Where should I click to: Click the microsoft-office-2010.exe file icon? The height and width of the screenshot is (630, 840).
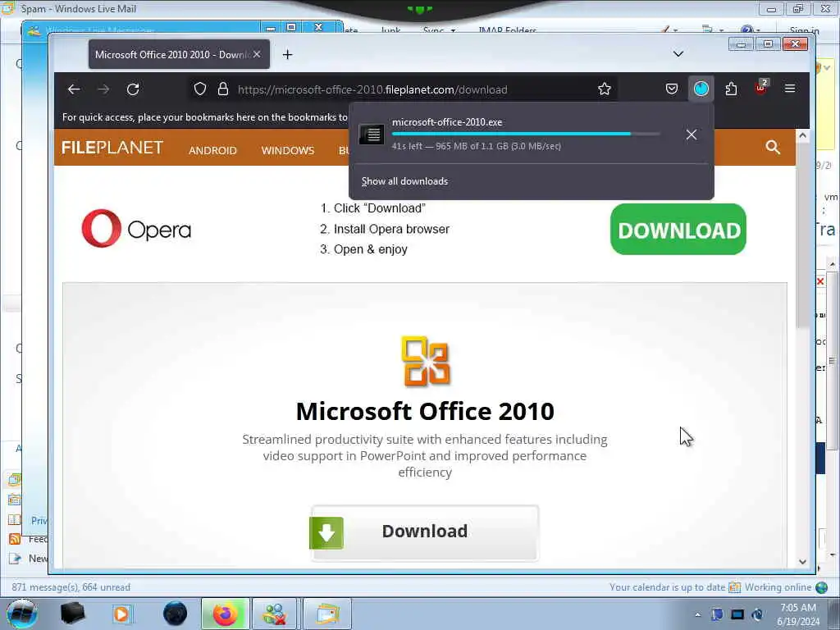tap(372, 134)
